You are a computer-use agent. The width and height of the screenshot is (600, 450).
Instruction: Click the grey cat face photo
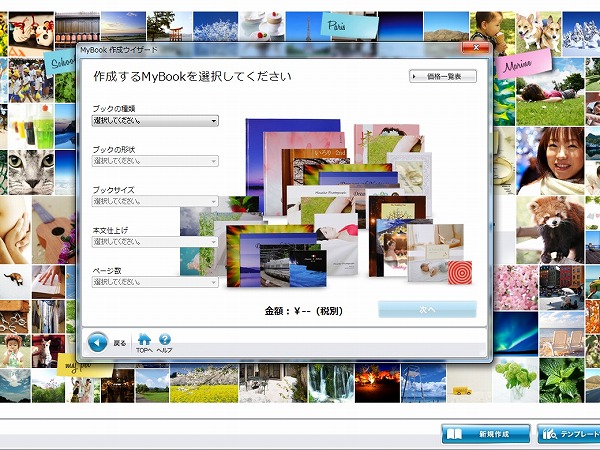31,173
